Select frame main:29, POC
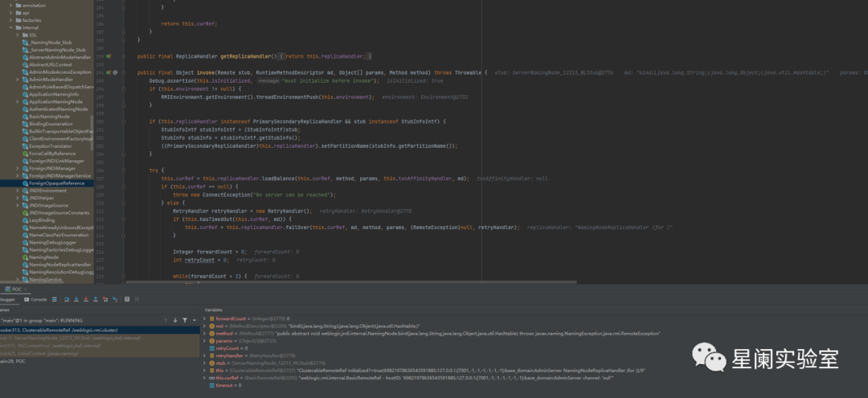The height and width of the screenshot is (398, 868). pyautogui.click(x=100, y=361)
